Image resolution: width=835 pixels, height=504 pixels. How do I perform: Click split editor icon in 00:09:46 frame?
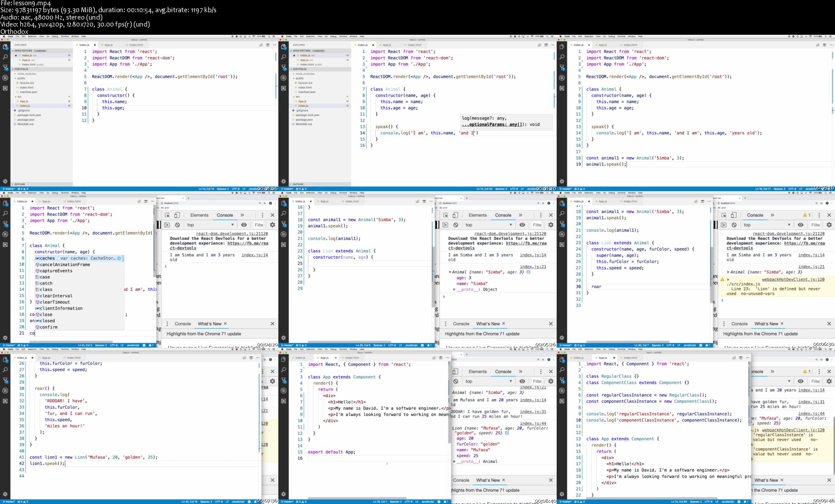point(741,358)
